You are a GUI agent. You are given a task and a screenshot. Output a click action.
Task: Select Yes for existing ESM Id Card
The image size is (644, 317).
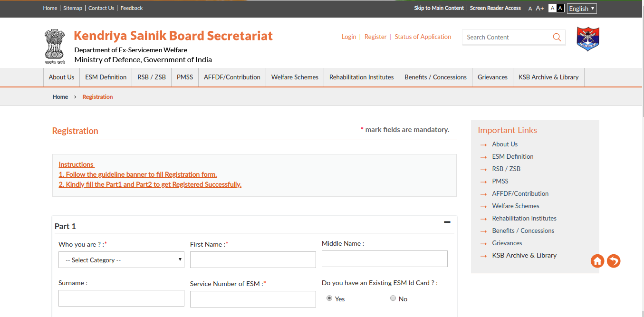tap(329, 298)
